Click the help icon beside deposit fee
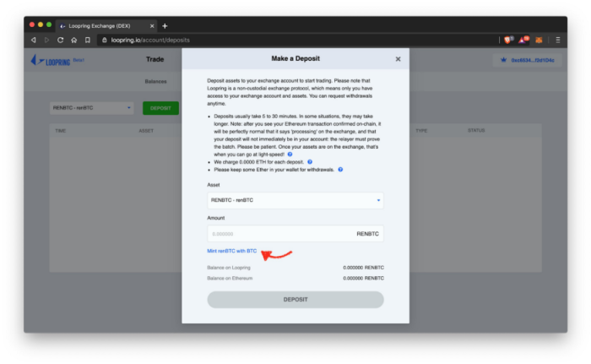Viewport: 591px width, 364px height. tap(310, 162)
